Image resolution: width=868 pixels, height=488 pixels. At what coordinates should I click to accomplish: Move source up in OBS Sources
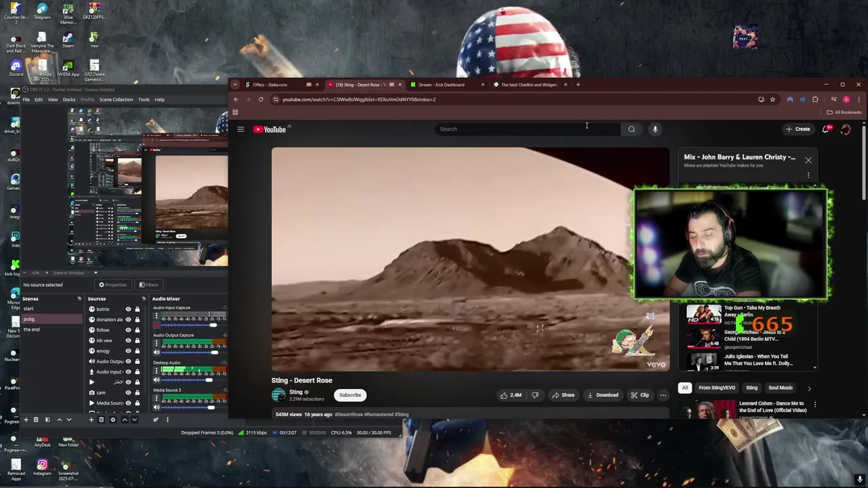point(125,420)
